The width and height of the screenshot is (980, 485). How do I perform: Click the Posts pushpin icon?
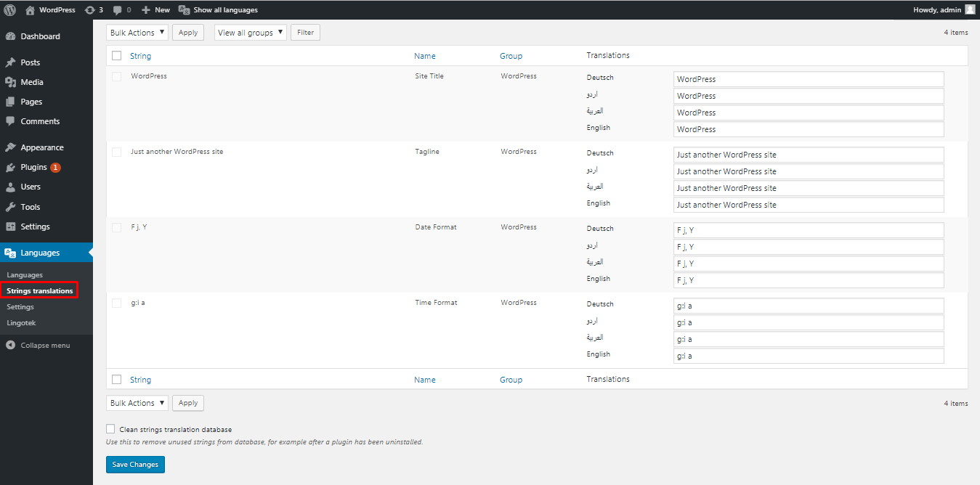click(10, 62)
